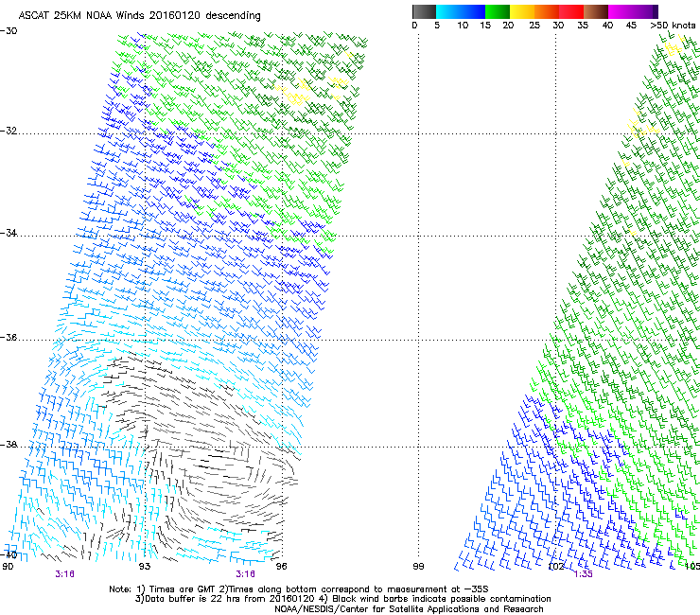Viewport: 700px width, 615px height.
Task: Click the color scale label 45
Action: [631, 26]
